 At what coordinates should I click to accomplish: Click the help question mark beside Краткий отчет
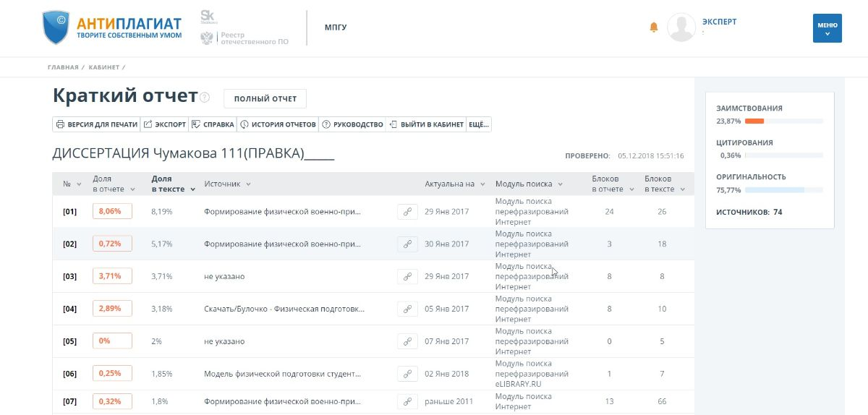coord(205,98)
